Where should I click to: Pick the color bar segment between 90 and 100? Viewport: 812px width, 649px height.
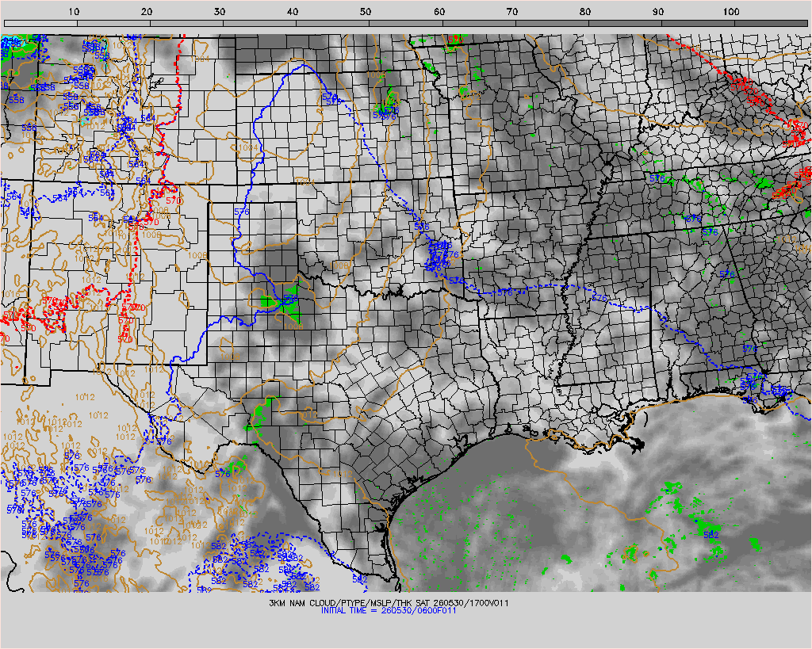(x=698, y=23)
